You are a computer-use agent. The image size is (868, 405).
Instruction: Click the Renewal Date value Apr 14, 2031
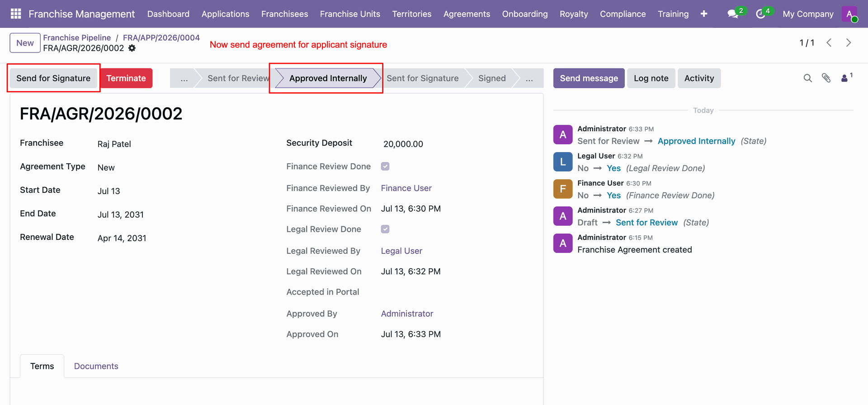(x=122, y=238)
